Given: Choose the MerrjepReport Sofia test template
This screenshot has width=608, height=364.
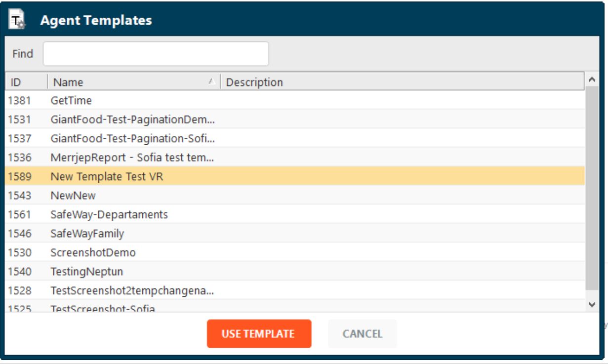Looking at the screenshot, I should click(295, 158).
